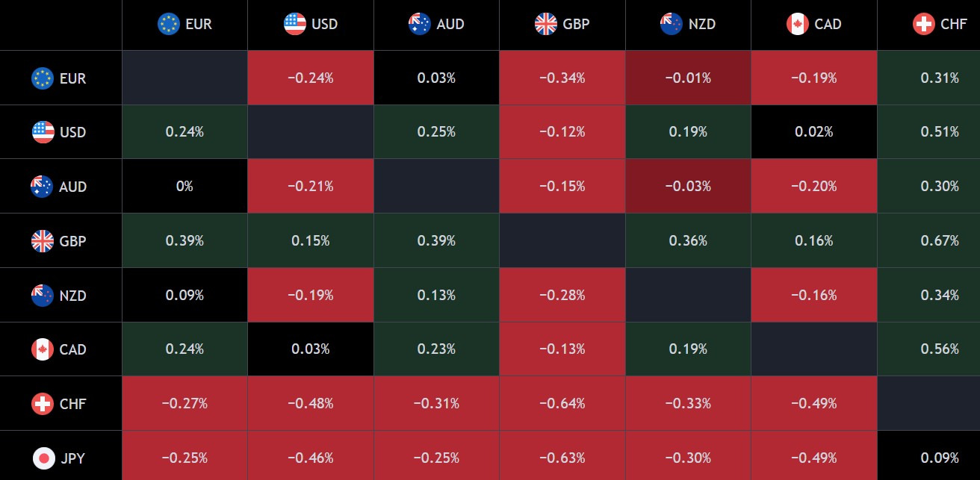Click the JPY flag icon in row label
Screen dimensions: 980x480
[43, 458]
